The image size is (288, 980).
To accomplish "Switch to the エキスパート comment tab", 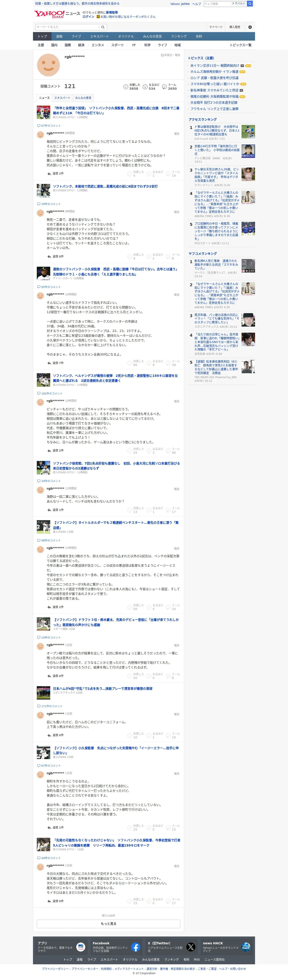I will [62, 98].
